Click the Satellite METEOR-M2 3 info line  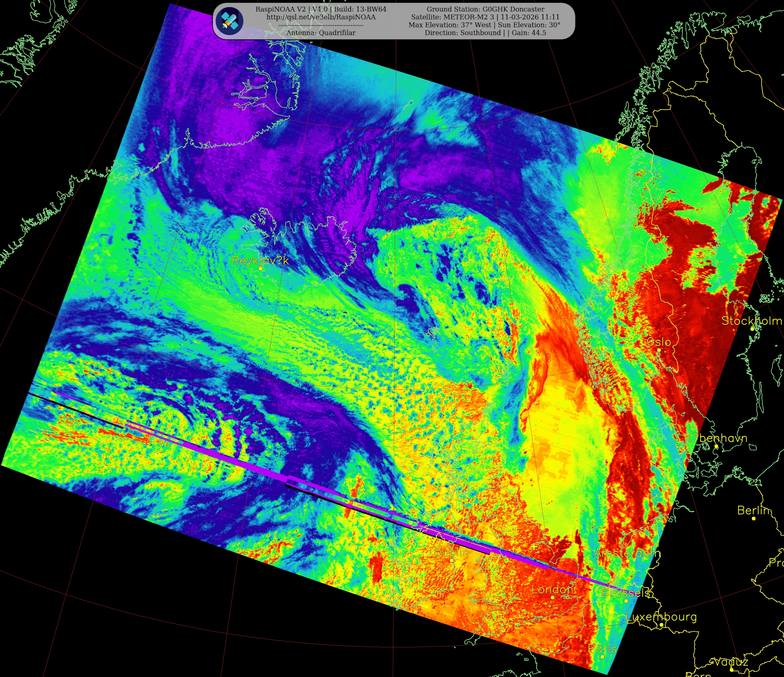[485, 17]
